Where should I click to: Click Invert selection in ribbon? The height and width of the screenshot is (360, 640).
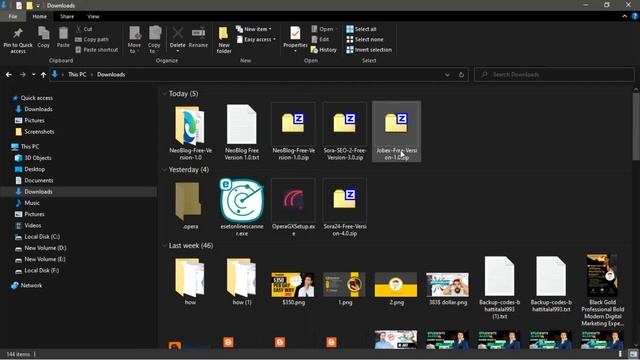pos(369,50)
